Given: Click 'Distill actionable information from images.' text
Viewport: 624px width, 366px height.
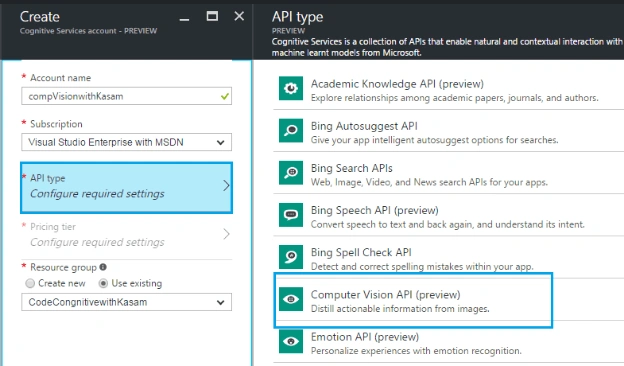Looking at the screenshot, I should [400, 309].
